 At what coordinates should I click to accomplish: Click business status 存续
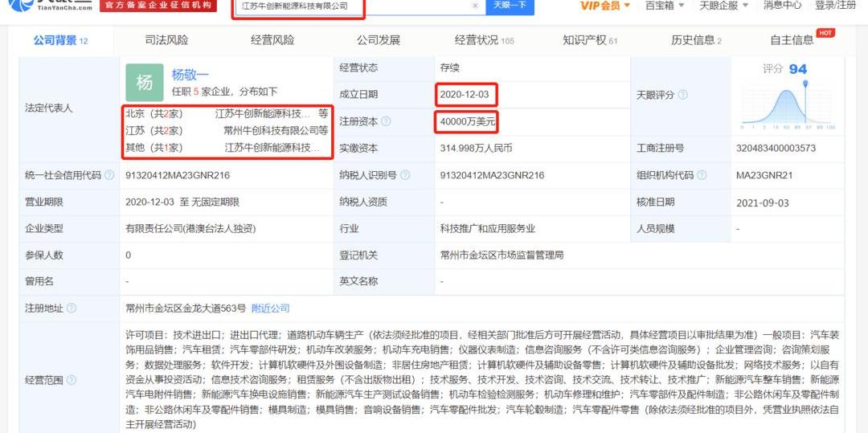(449, 68)
